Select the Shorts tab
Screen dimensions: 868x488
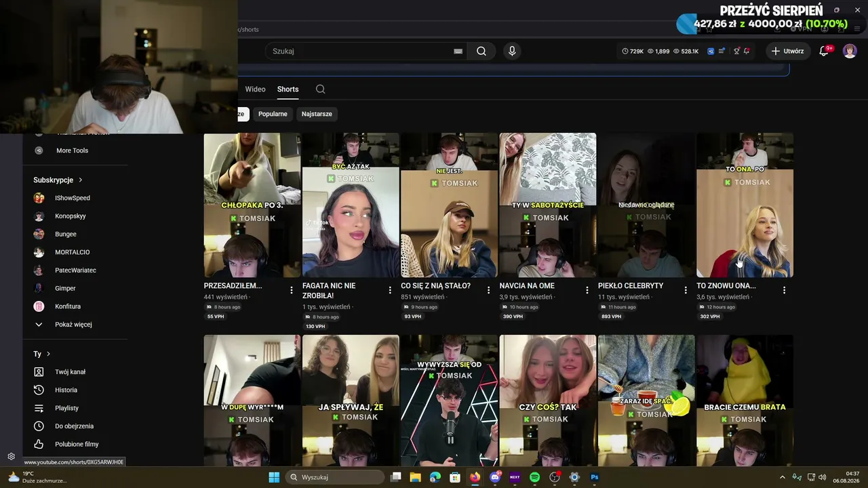(288, 89)
